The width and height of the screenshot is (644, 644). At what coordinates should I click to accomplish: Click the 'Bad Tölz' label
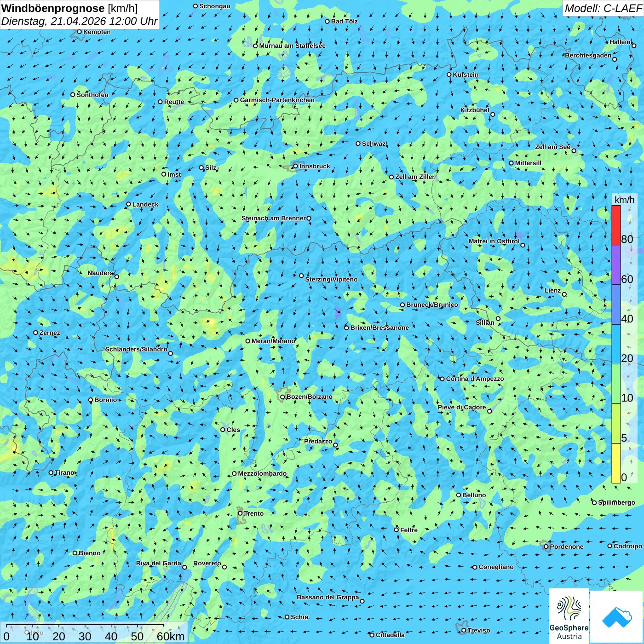344,21
